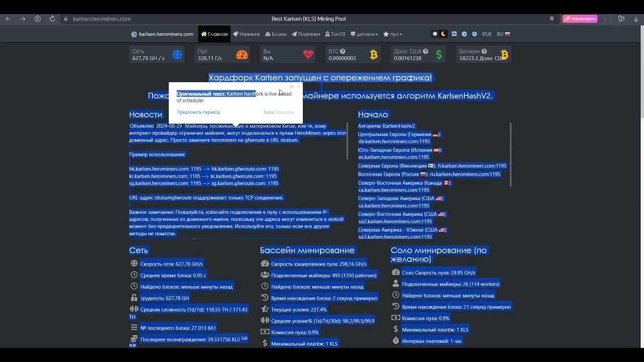Click us2.karlsen.herominers.com:1195 address

(x=395, y=221)
